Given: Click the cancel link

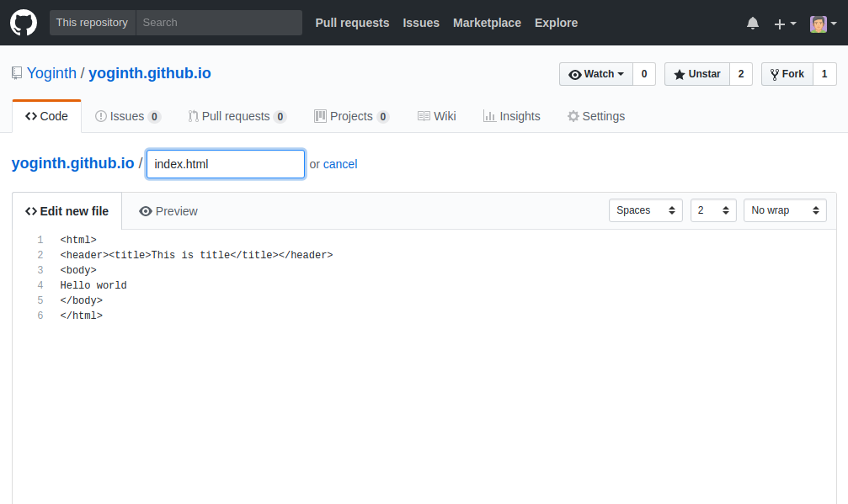Looking at the screenshot, I should click(x=340, y=164).
